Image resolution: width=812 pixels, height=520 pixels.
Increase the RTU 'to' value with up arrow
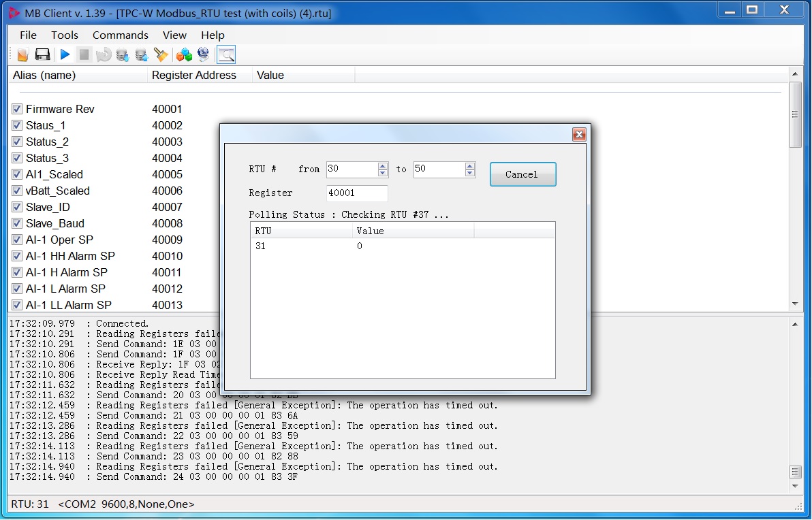470,165
